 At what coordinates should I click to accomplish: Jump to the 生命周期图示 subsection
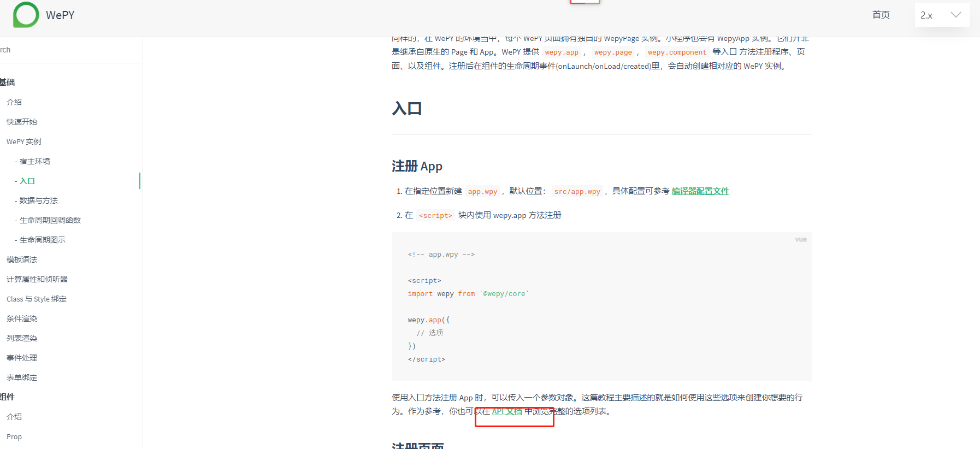point(42,240)
